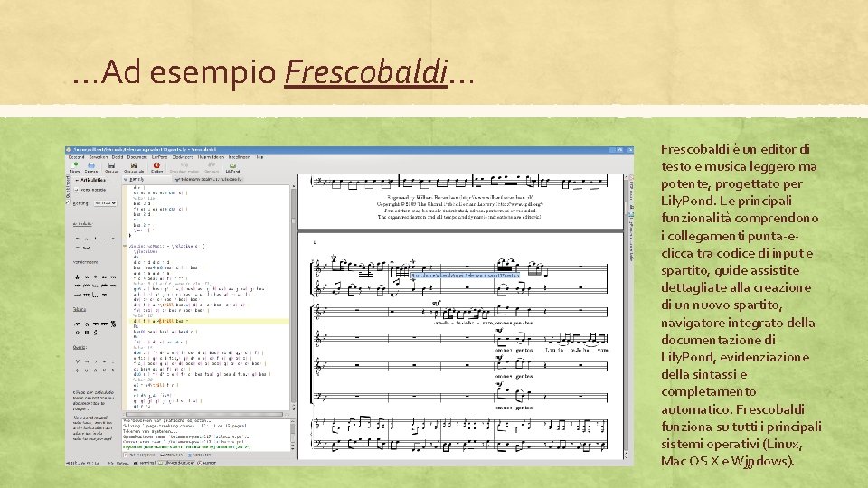The image size is (868, 488).
Task: Click the Save As toolbar icon
Action: pos(134,165)
